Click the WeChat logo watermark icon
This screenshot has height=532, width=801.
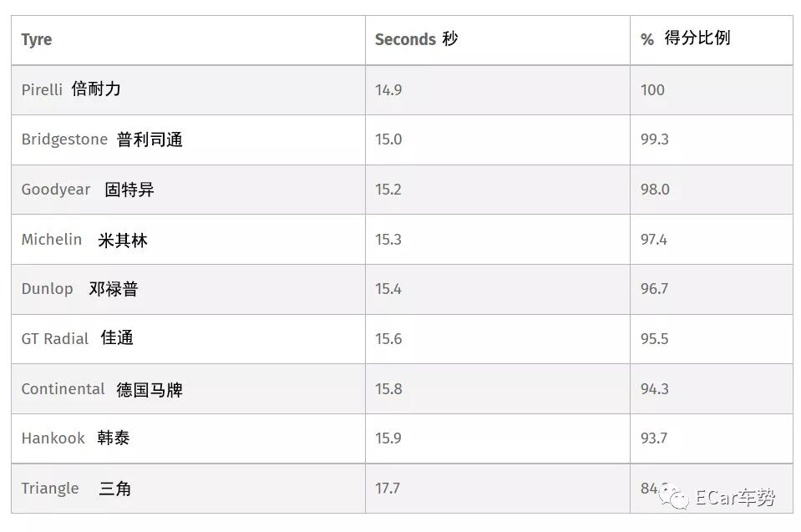click(x=675, y=498)
